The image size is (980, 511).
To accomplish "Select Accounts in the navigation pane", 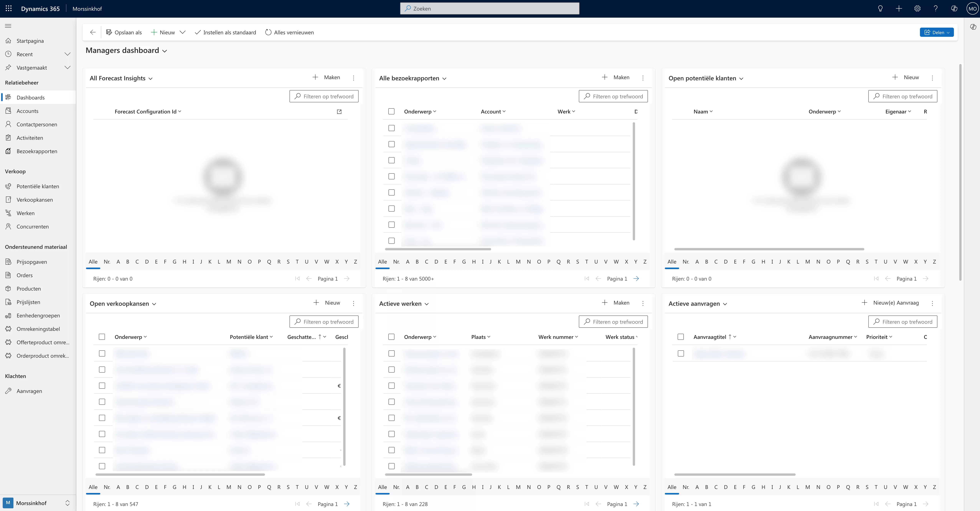I will (x=27, y=111).
